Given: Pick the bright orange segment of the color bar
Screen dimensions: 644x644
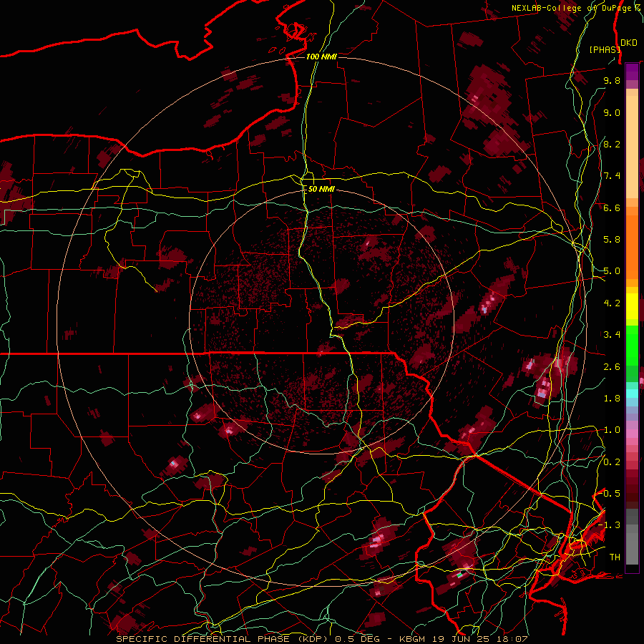Looking at the screenshot, I should pyautogui.click(x=632, y=247).
